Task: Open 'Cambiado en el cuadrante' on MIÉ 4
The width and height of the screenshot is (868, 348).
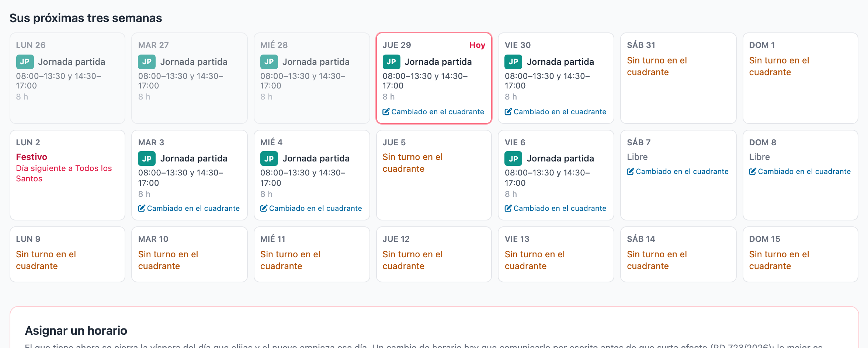Action: pos(311,208)
